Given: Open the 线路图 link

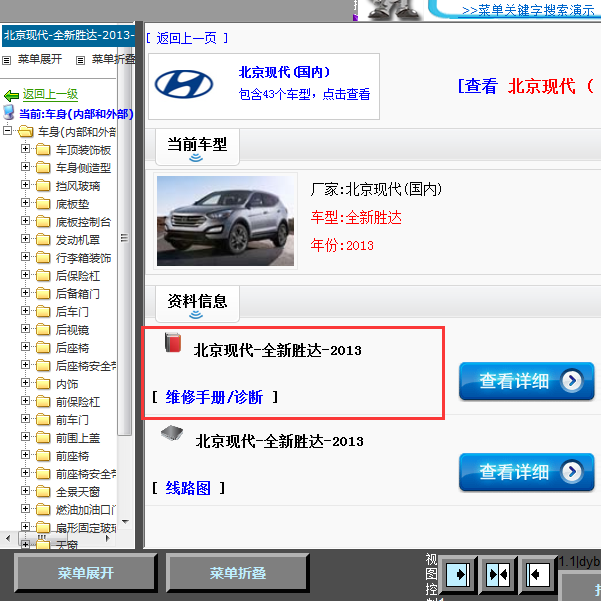Looking at the screenshot, I should (x=188, y=488).
